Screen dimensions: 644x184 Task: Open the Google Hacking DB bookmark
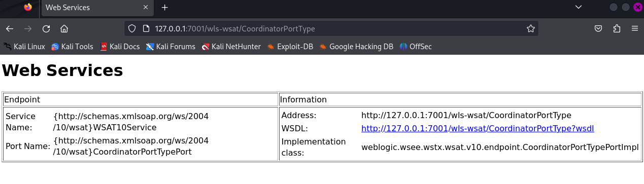[x=356, y=47]
